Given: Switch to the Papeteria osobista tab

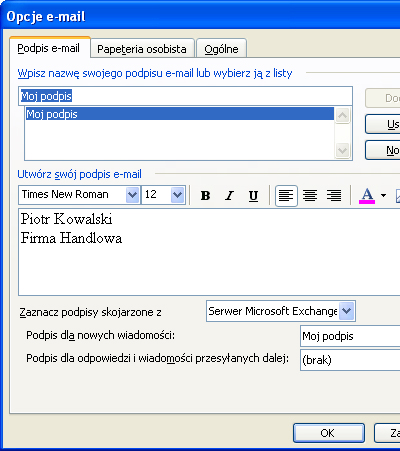Looking at the screenshot, I should click(142, 49).
